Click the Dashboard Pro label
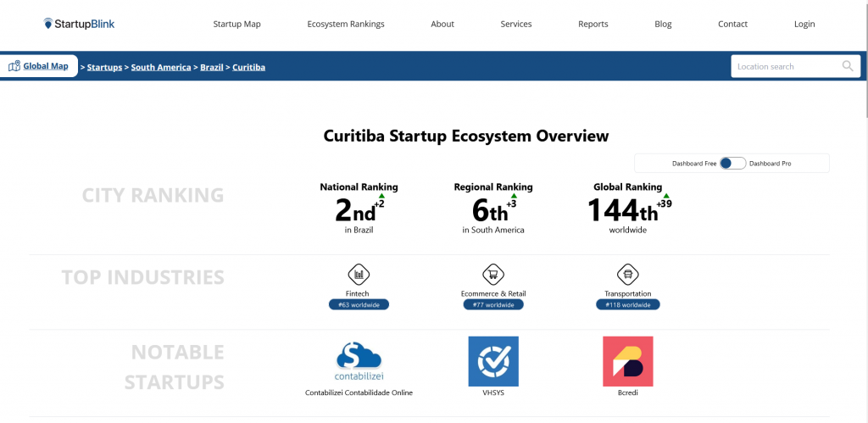This screenshot has height=423, width=868. [x=770, y=164]
